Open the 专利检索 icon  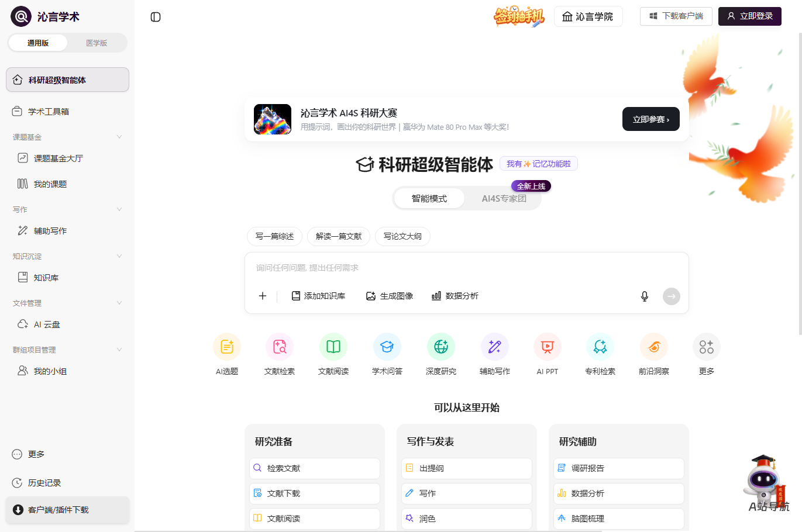click(x=600, y=347)
